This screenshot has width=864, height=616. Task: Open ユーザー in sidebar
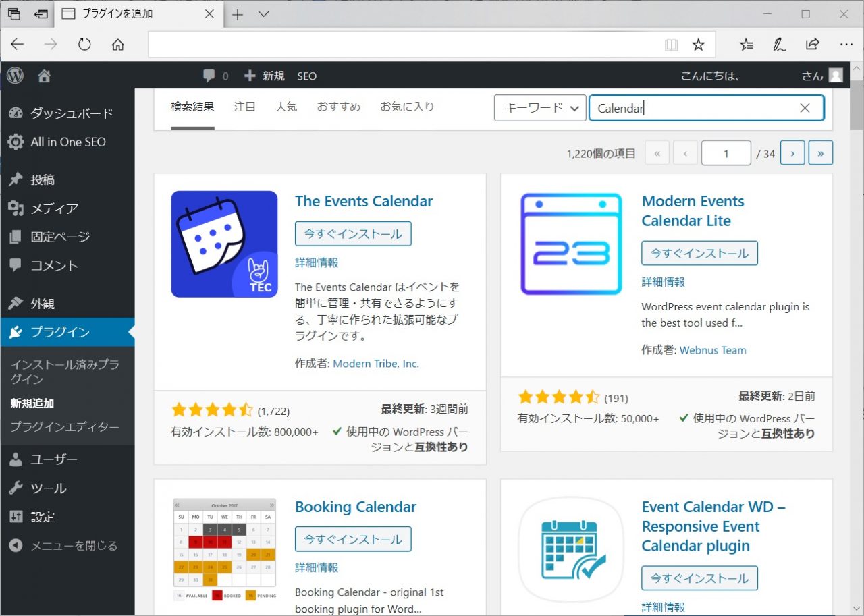pos(67,459)
